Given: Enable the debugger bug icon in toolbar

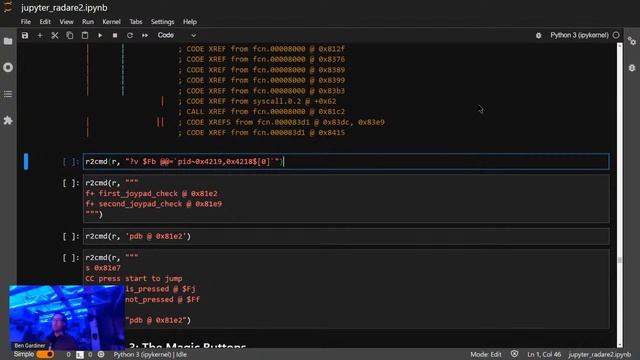Looking at the screenshot, I should click(x=539, y=36).
